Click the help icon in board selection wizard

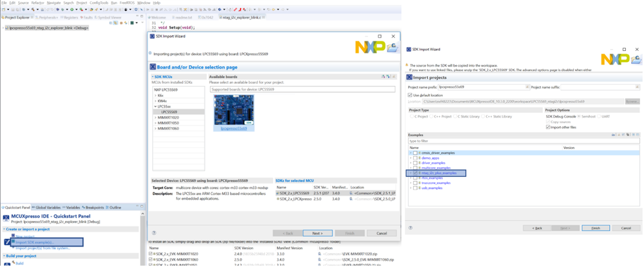(154, 232)
